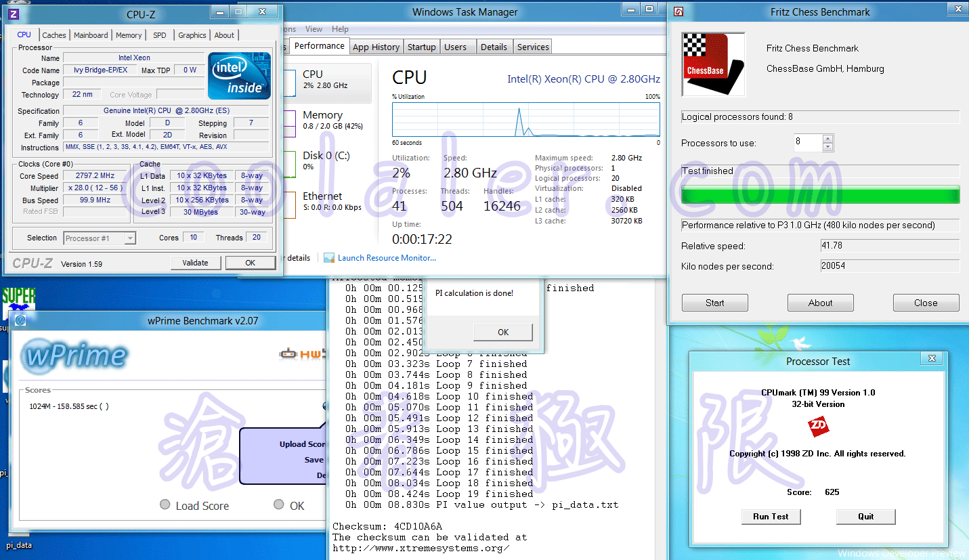969x560 pixels.
Task: Click the Processors to use input field
Action: click(808, 143)
